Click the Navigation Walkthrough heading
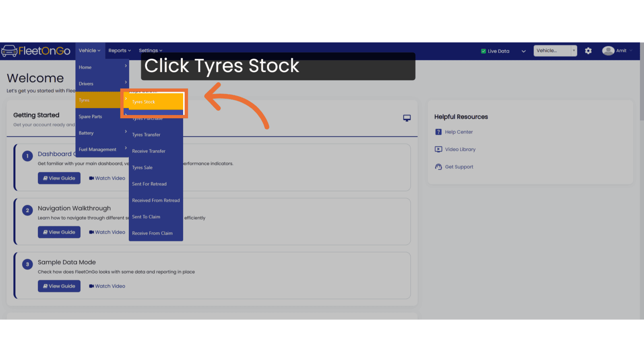This screenshot has width=644, height=362. point(74,208)
